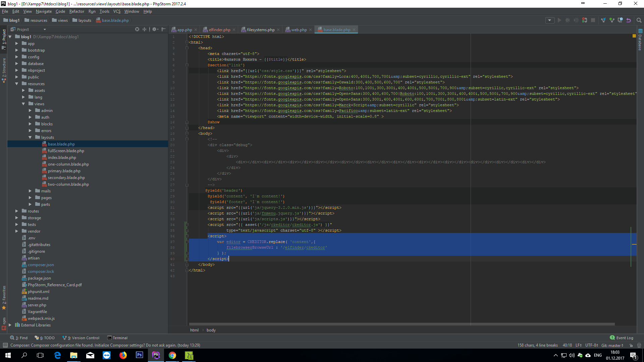Image resolution: width=644 pixels, height=362 pixels.
Task: Switch to the filesystems.php editor tab
Action: pyautogui.click(x=261, y=30)
